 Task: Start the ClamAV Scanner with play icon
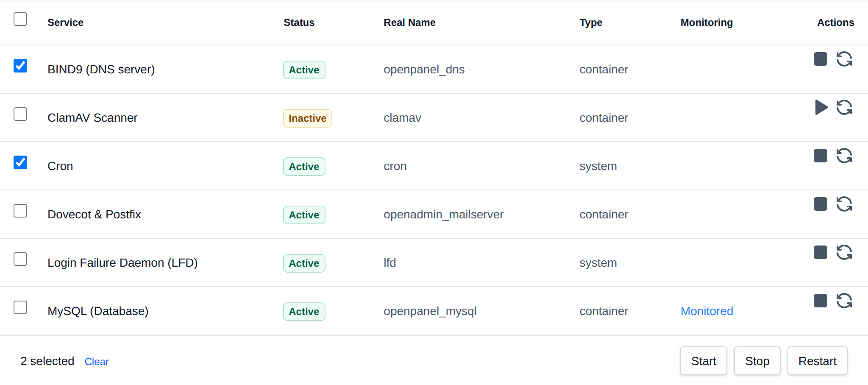point(821,107)
